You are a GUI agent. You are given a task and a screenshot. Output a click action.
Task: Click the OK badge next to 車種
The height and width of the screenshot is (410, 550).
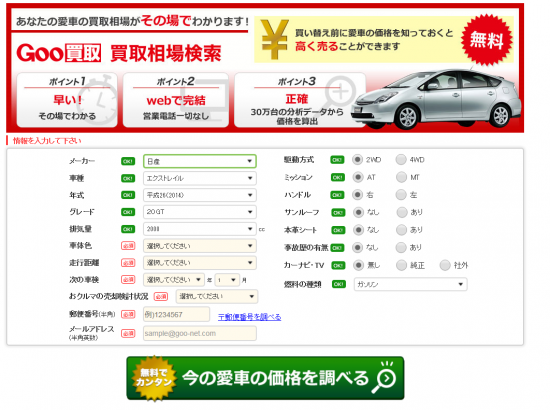(x=128, y=178)
